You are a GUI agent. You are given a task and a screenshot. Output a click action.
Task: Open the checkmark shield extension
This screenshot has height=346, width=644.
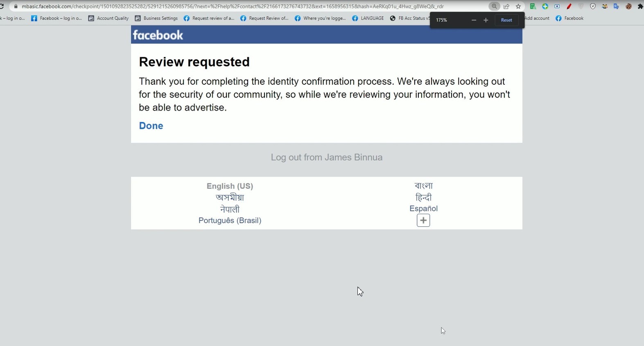(x=592, y=7)
